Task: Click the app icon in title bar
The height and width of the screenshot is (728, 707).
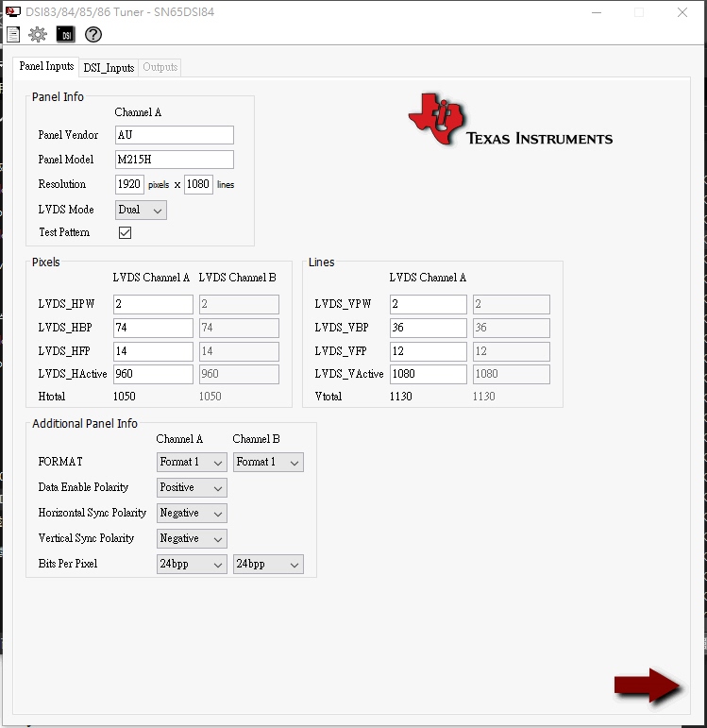Action: pyautogui.click(x=13, y=11)
